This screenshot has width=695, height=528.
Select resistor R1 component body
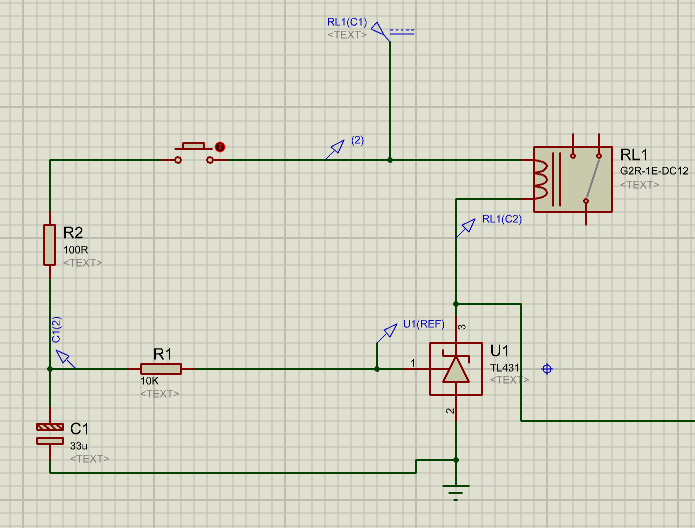(161, 369)
